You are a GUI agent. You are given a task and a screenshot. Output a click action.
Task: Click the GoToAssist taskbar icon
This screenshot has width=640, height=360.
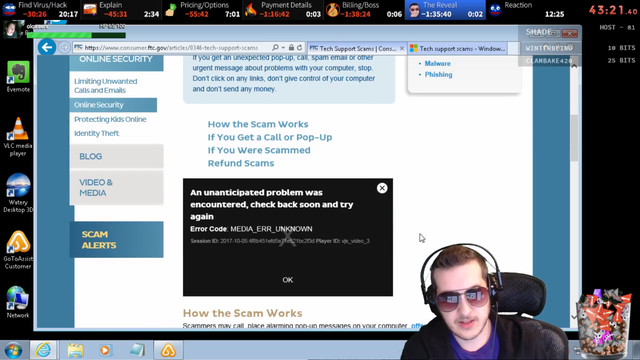point(168,350)
